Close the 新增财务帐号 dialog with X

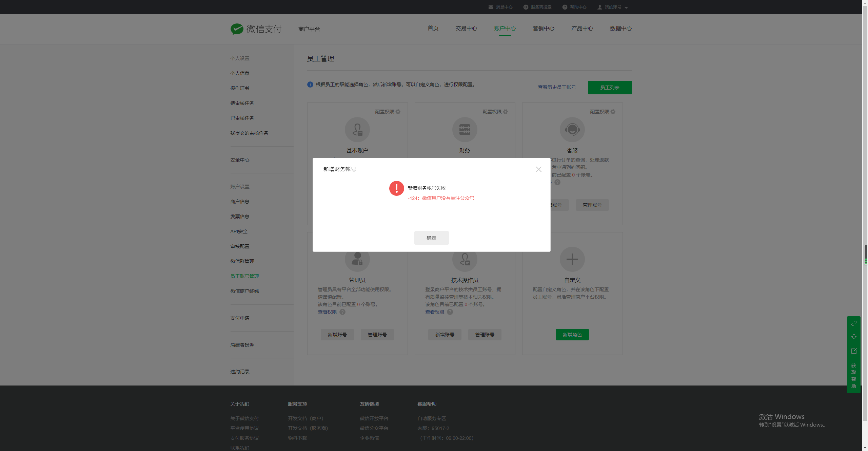(x=538, y=169)
